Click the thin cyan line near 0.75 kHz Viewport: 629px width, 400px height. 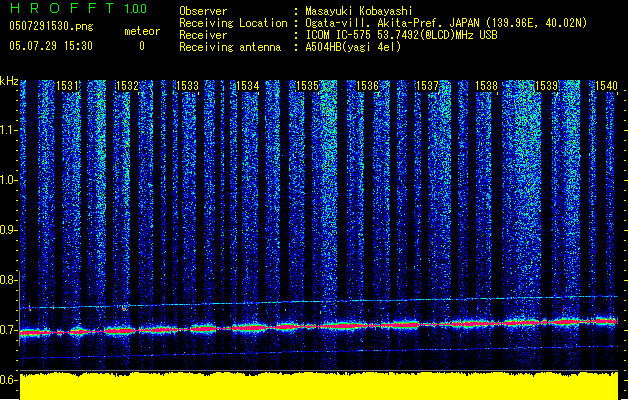(x=319, y=302)
